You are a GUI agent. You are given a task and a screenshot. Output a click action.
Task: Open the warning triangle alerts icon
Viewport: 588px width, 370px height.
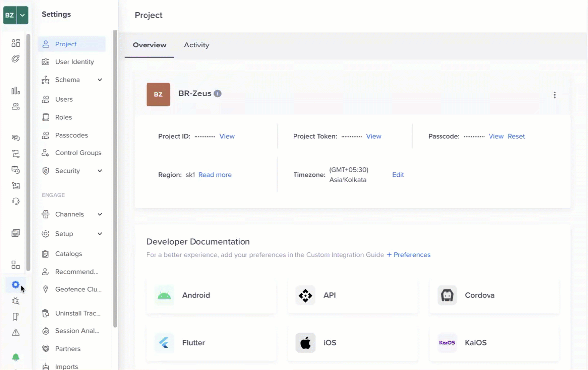[15, 332]
